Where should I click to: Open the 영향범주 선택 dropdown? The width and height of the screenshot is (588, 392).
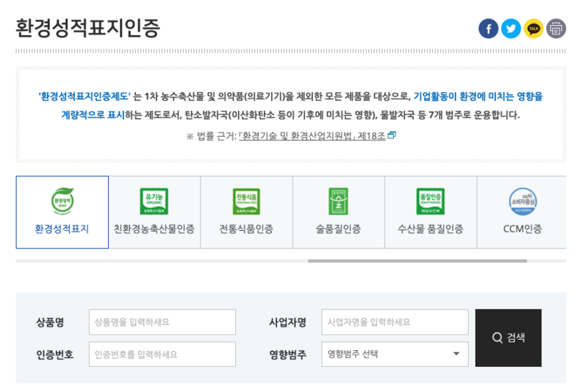(x=394, y=354)
